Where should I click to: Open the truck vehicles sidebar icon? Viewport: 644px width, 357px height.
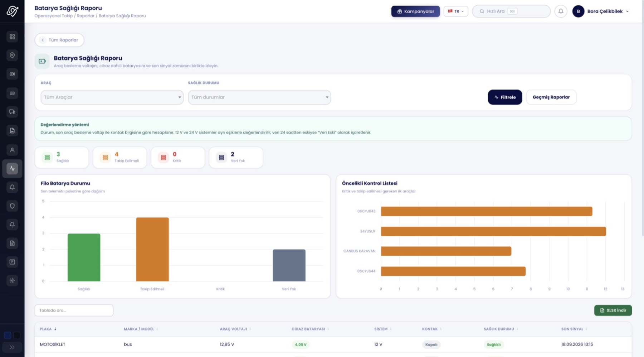click(x=12, y=112)
